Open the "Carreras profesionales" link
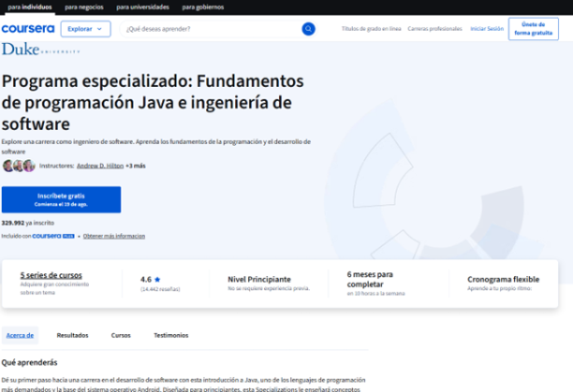 [435, 29]
